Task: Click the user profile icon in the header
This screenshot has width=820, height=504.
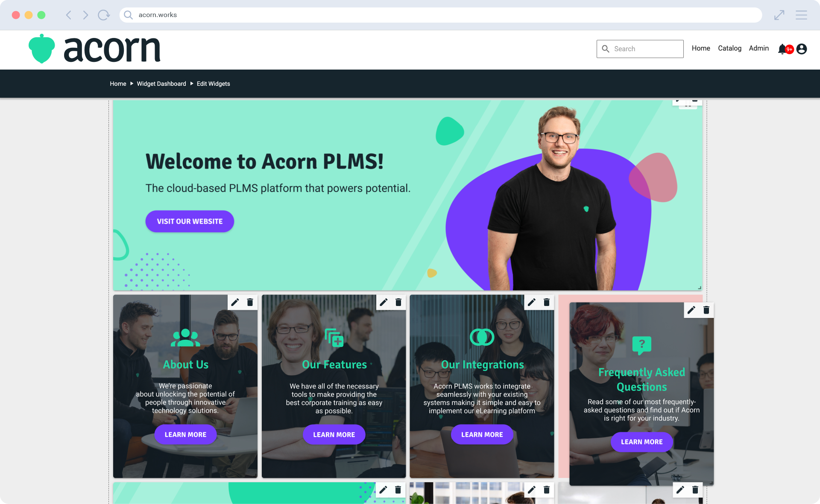Action: (801, 49)
